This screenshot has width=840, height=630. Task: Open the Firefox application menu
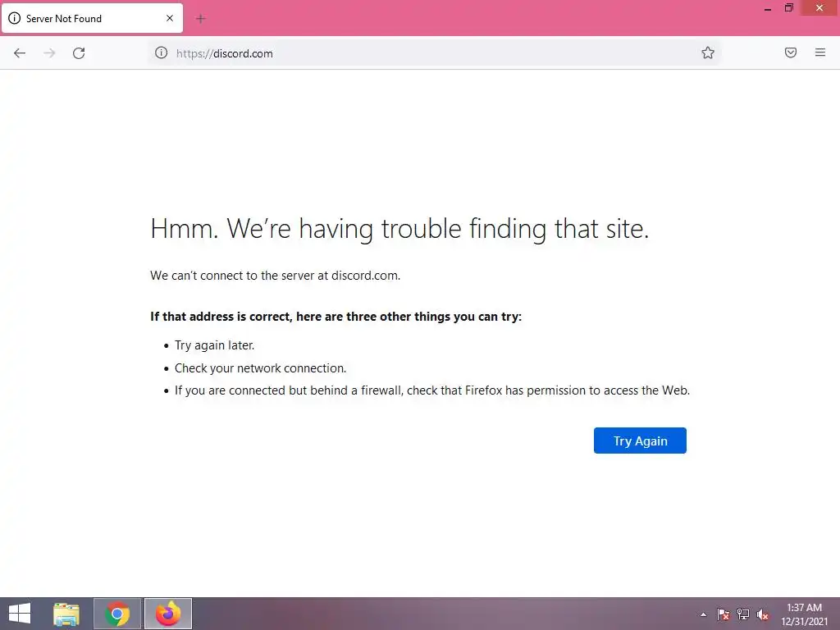point(820,52)
